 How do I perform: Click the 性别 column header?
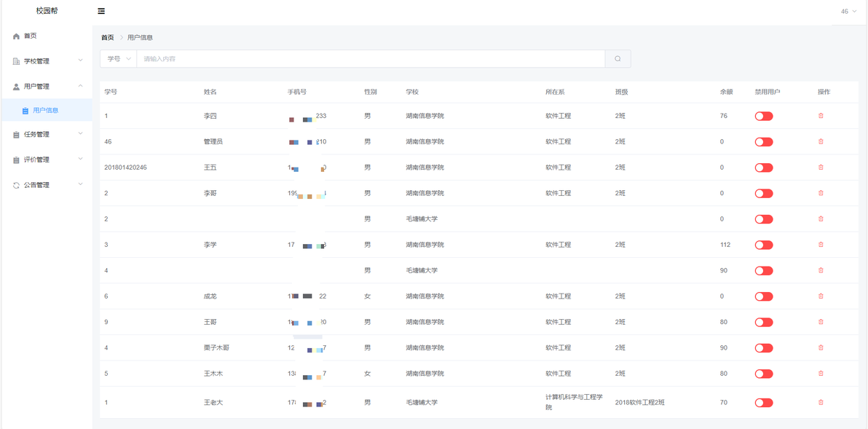(x=371, y=92)
